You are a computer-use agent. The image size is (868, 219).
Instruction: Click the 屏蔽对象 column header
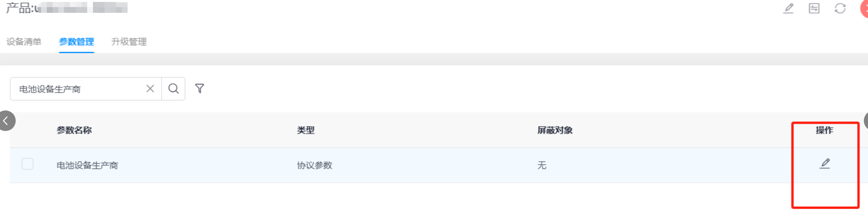555,130
